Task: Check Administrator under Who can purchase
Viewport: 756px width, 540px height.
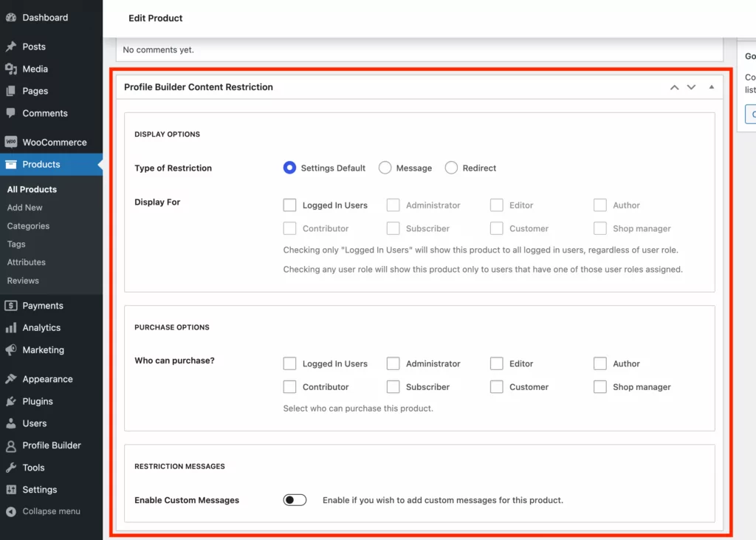Action: [x=393, y=363]
